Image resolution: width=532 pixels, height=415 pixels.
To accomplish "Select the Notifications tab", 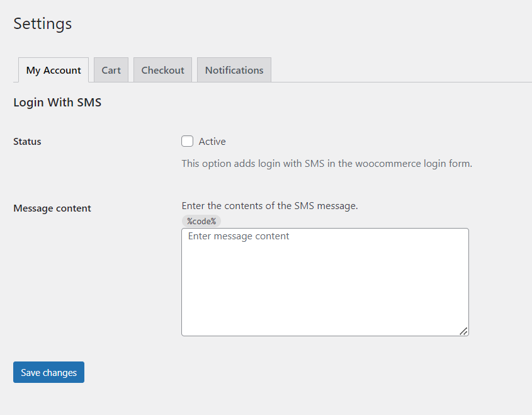I will click(x=234, y=70).
